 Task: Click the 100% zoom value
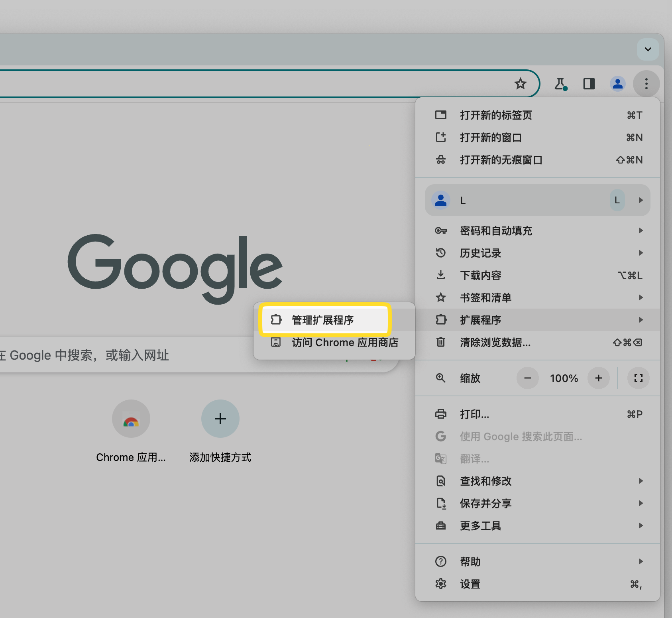[564, 378]
